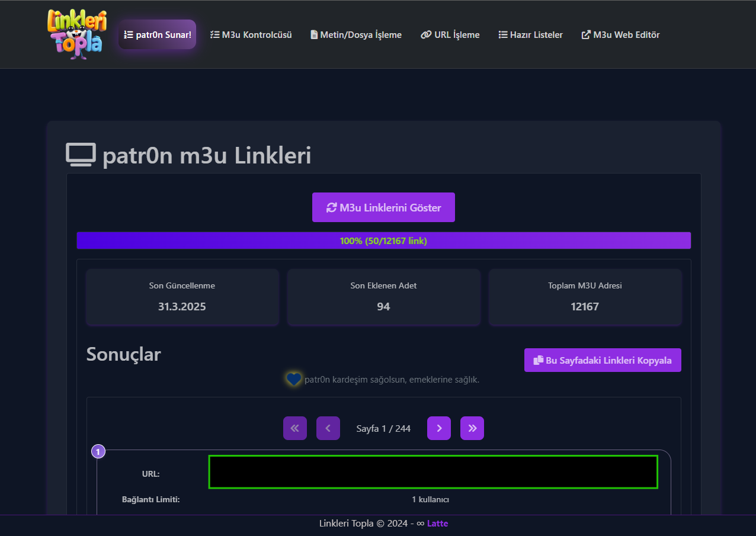Go to the previous page with the left arrow

(x=328, y=428)
